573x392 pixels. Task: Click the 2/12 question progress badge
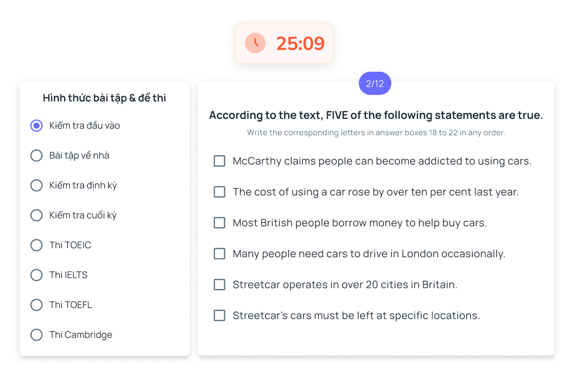pos(375,84)
